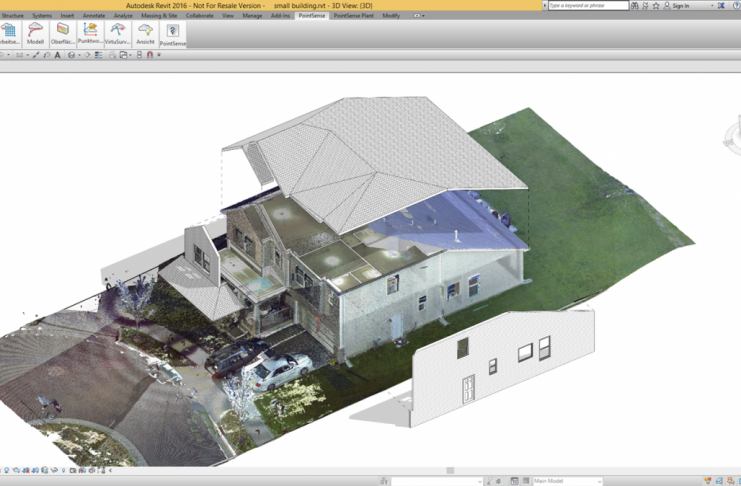This screenshot has height=486, width=741.
Task: Click the Oberfläche ribbon tool
Action: [63, 34]
